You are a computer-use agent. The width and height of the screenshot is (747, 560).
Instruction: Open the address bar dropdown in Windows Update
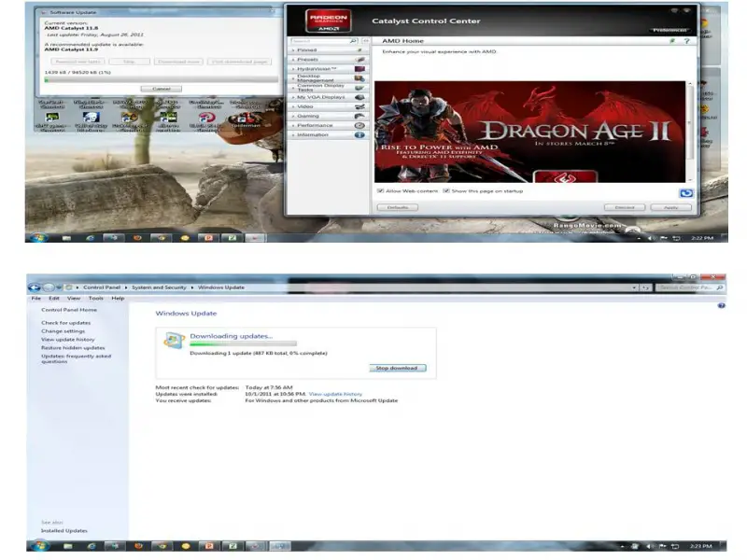pyautogui.click(x=634, y=287)
